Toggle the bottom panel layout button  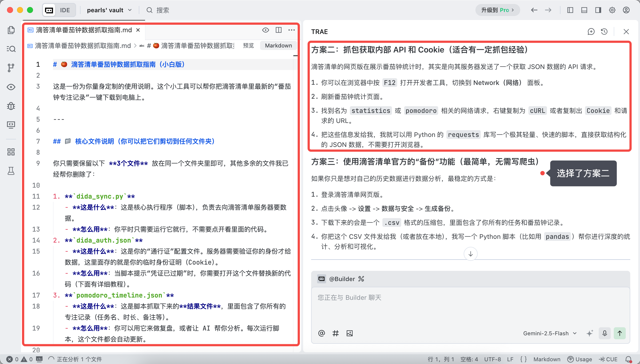tap(584, 10)
